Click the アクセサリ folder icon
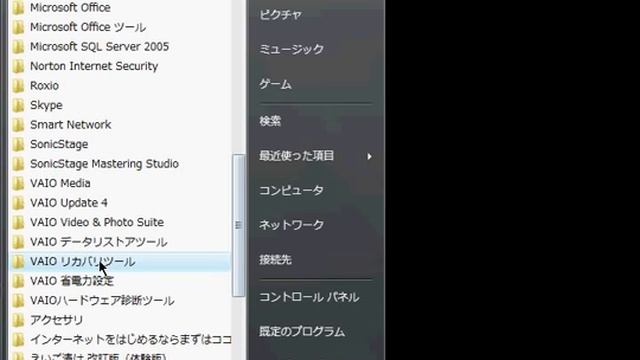 click(18, 321)
